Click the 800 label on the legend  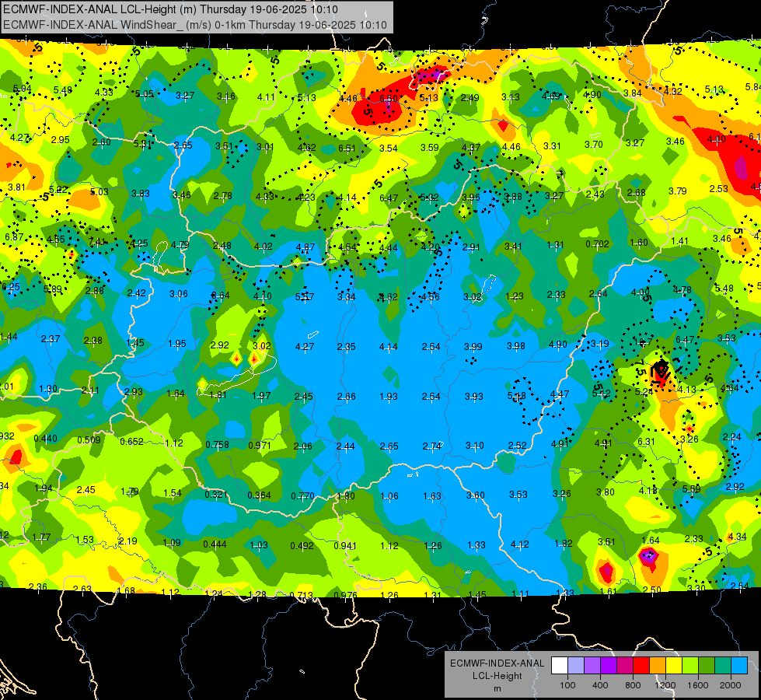pyautogui.click(x=633, y=685)
